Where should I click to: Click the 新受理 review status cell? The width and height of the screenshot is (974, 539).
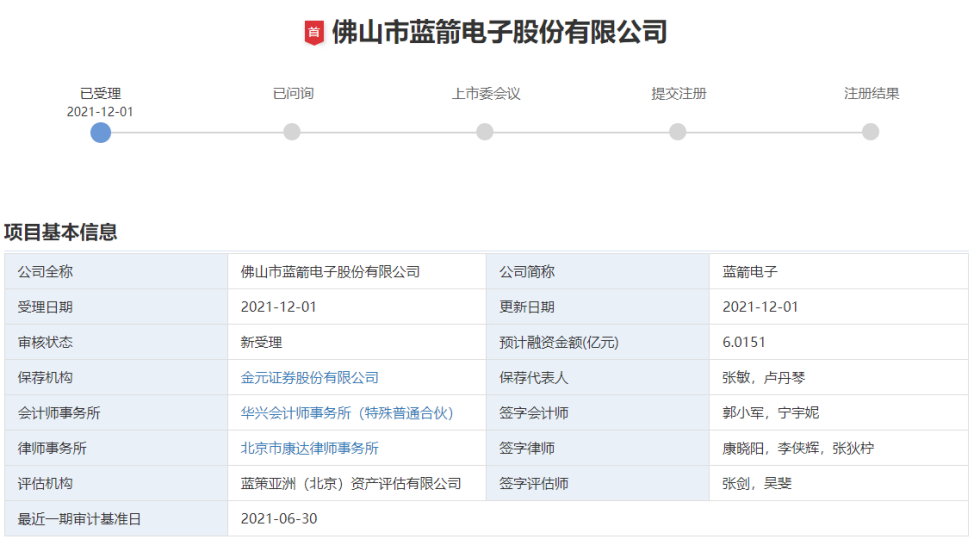[357, 342]
